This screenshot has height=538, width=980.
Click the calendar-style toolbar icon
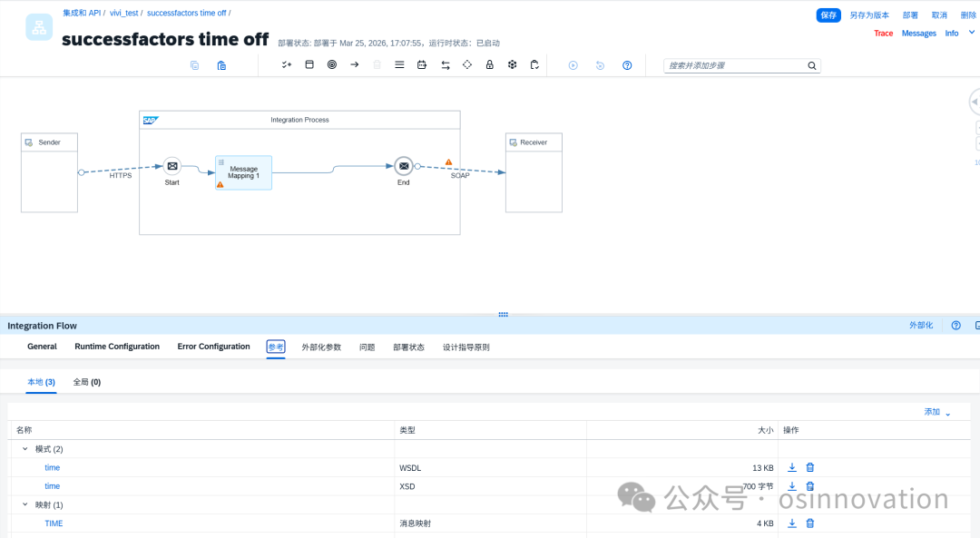point(422,65)
